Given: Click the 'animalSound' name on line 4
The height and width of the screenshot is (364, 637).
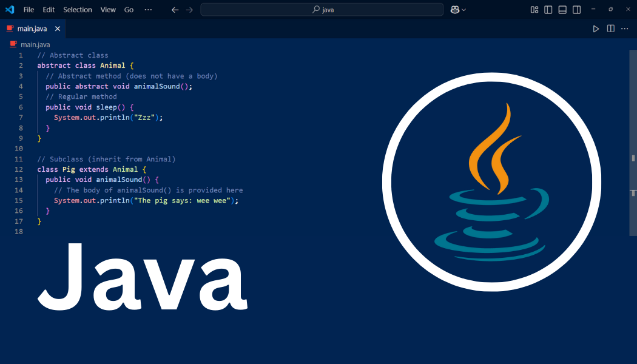Looking at the screenshot, I should pos(157,87).
